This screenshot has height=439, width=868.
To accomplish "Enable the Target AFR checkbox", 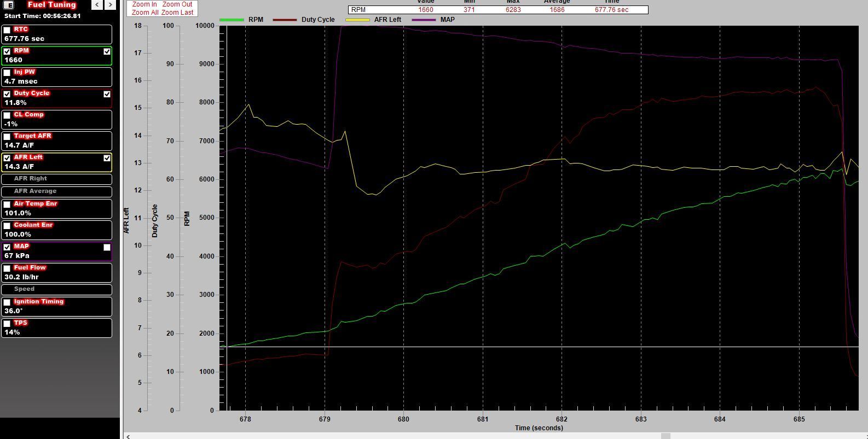I will click(7, 137).
